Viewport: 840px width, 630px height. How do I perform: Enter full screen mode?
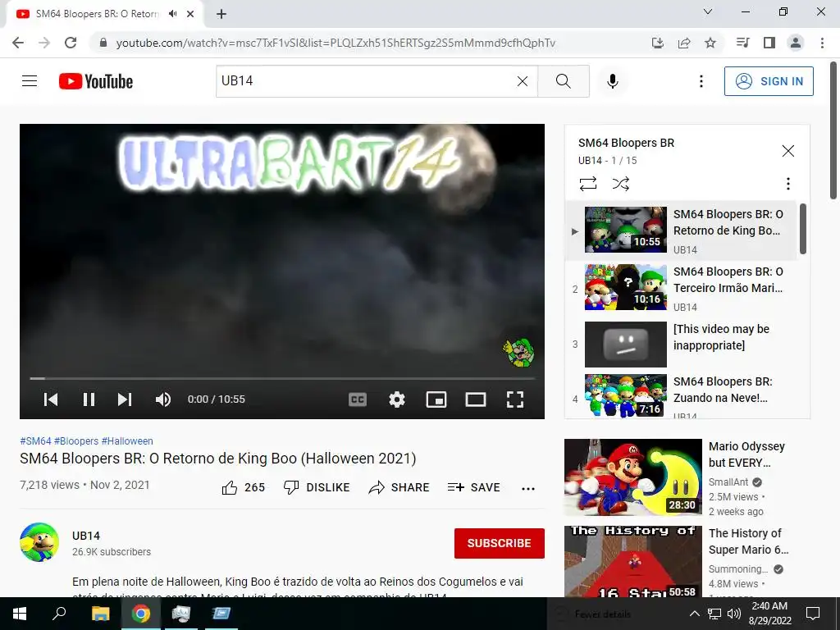tap(515, 399)
